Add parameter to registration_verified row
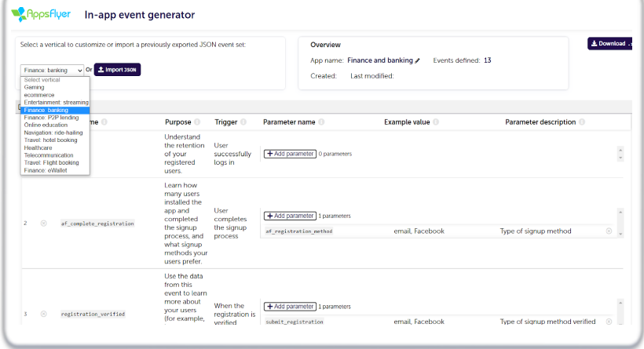 tap(290, 307)
